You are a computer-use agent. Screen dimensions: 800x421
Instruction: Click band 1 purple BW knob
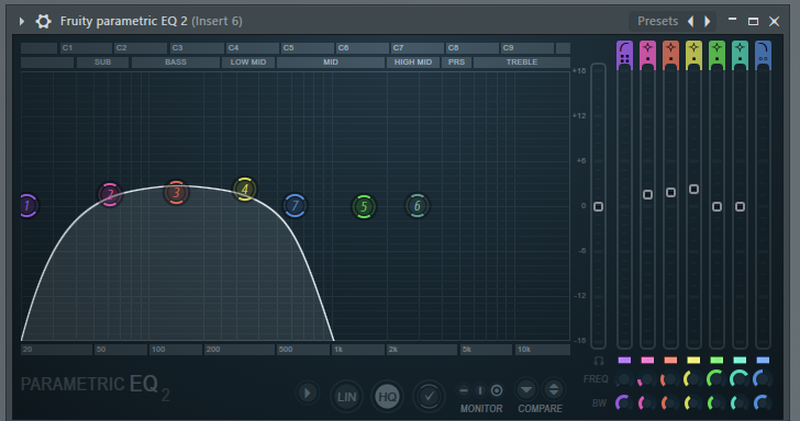tap(624, 403)
